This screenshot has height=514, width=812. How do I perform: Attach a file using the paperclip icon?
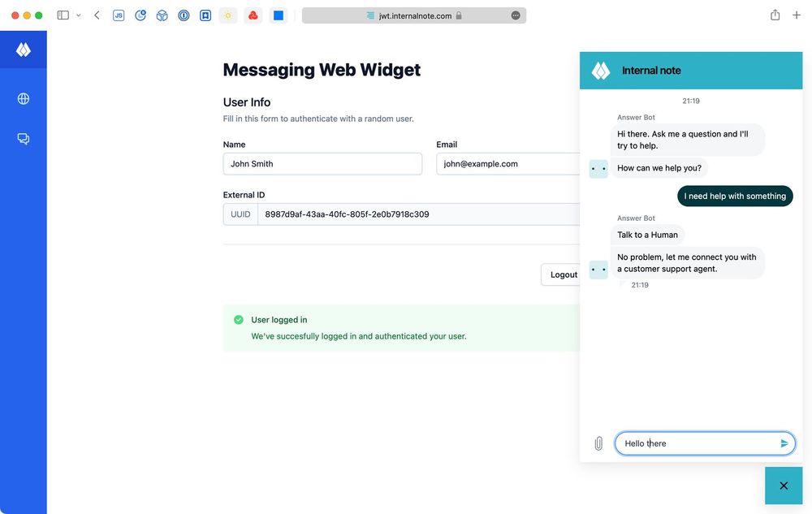(598, 443)
